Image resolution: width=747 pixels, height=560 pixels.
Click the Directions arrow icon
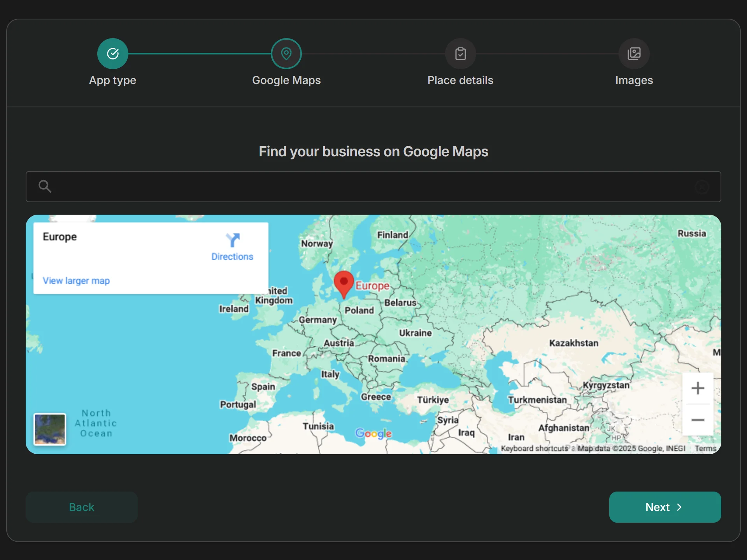[233, 240]
